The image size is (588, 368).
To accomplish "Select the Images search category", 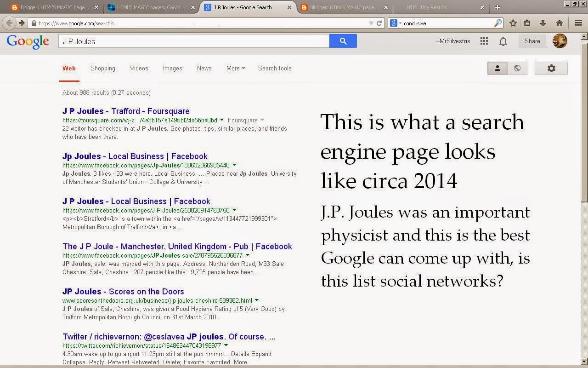I will tap(172, 68).
